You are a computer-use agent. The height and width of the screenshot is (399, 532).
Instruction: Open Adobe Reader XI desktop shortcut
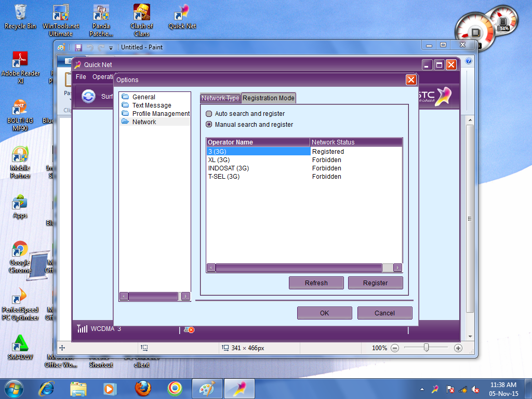point(20,68)
